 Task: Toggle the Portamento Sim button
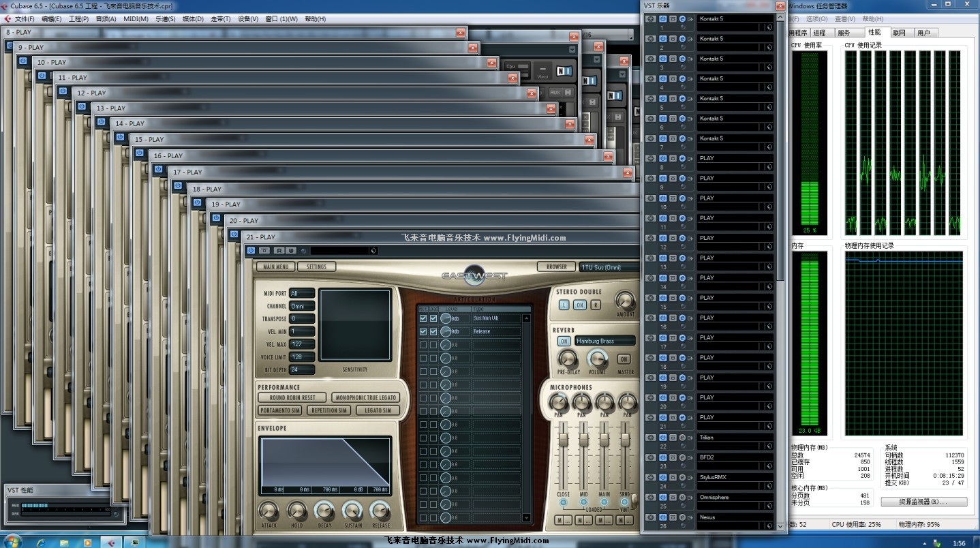tap(279, 410)
